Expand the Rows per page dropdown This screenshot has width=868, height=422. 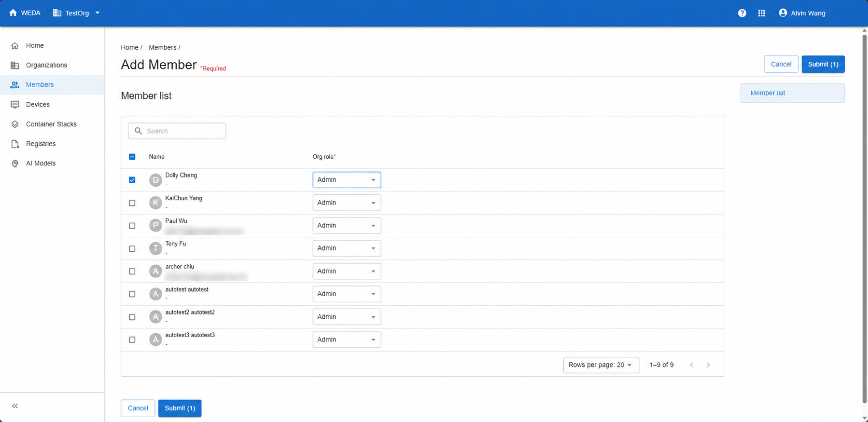pos(601,365)
